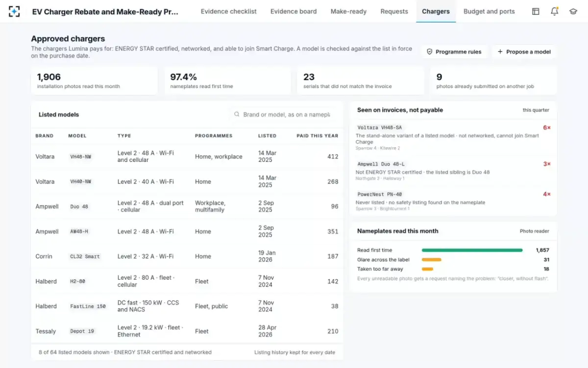Viewport: 588px width, 368px height.
Task: Click the green Read first time bar
Action: 472,250
